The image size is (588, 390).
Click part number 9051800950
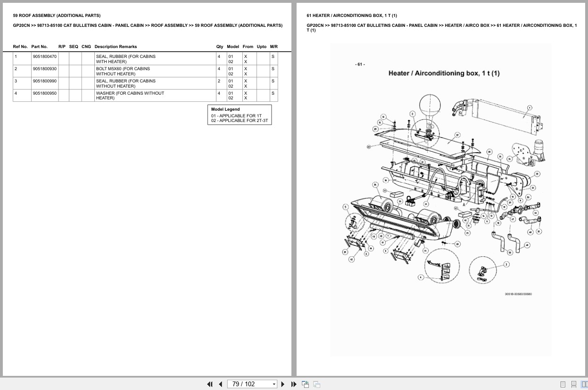coord(45,93)
